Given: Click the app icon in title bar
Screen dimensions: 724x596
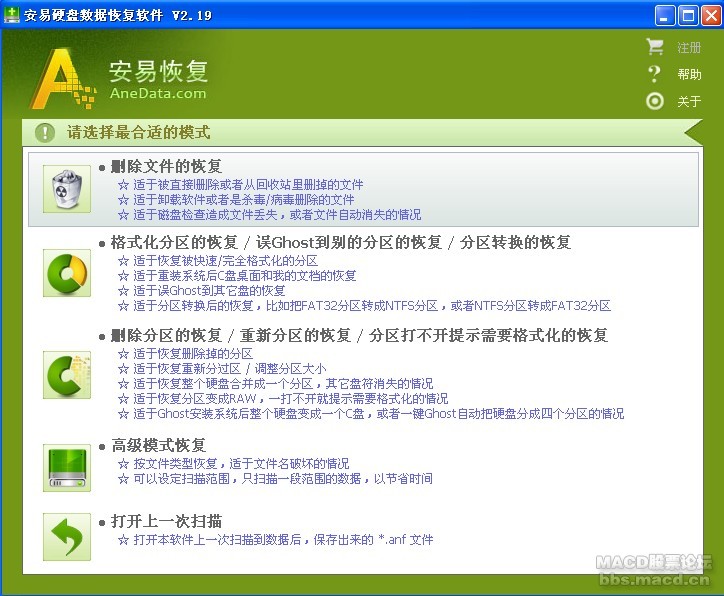Looking at the screenshot, I should tap(11, 15).
